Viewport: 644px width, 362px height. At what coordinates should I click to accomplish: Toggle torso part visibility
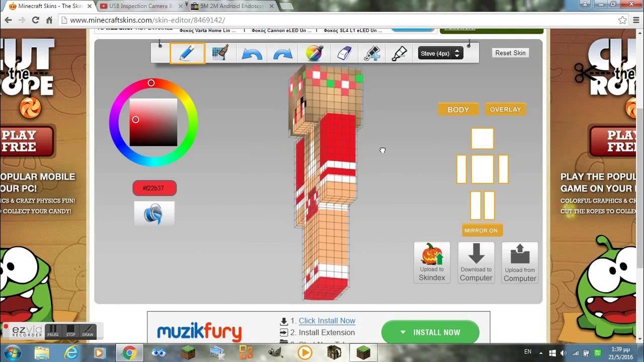[482, 169]
